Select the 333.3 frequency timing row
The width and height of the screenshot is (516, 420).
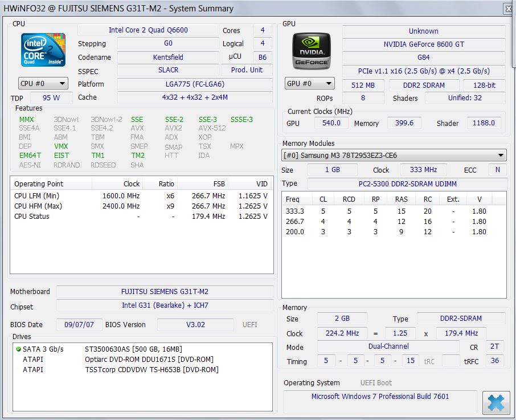tap(394, 211)
